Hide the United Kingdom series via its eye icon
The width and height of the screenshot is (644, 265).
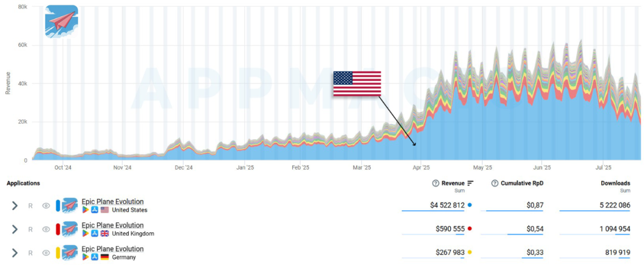click(x=46, y=229)
